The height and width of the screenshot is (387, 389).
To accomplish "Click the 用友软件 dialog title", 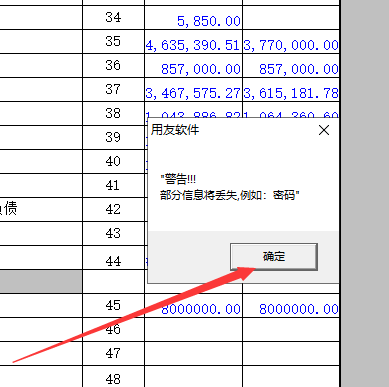I will [x=175, y=130].
